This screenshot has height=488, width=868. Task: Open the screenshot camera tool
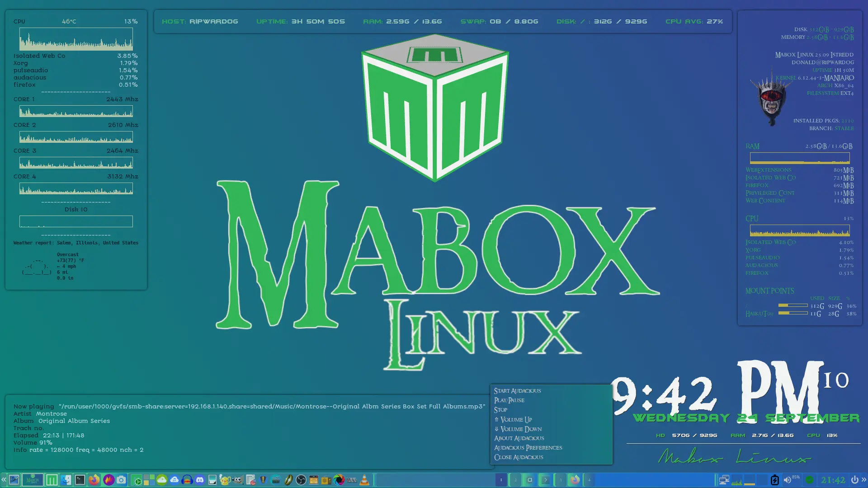(x=121, y=480)
